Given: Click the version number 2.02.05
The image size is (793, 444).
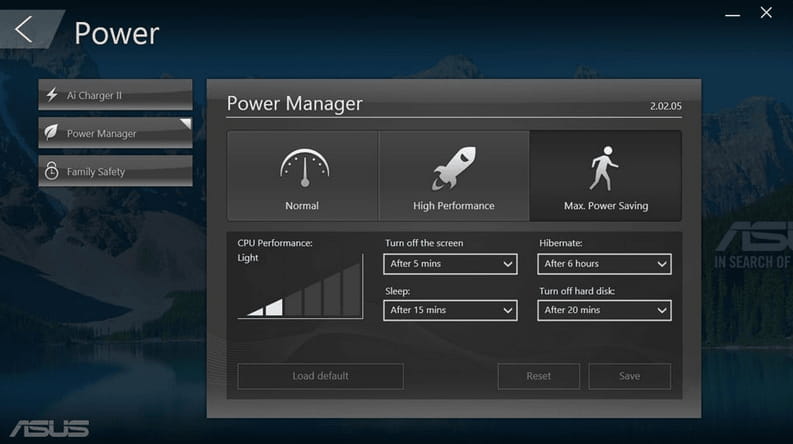Looking at the screenshot, I should click(666, 106).
